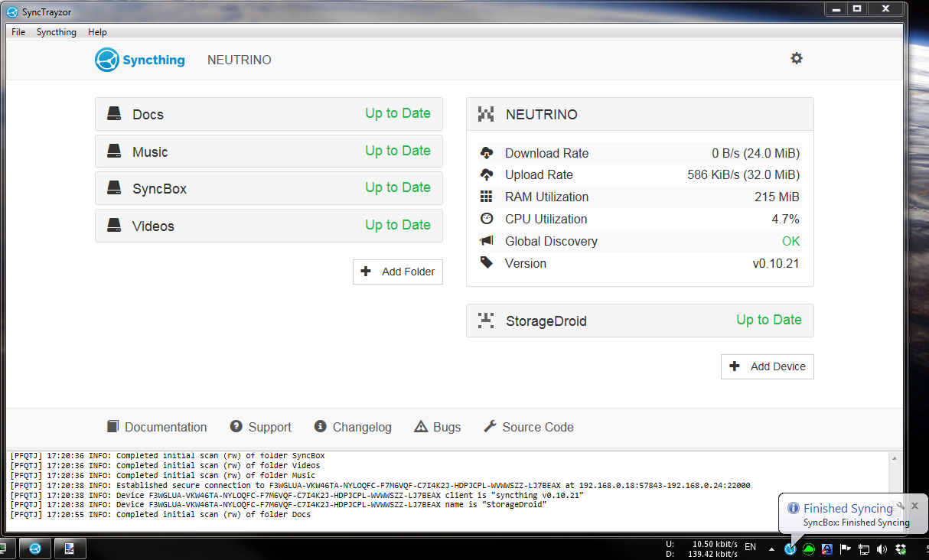Click the network speed U/D readout
Image resolution: width=929 pixels, height=560 pixels.
(701, 549)
